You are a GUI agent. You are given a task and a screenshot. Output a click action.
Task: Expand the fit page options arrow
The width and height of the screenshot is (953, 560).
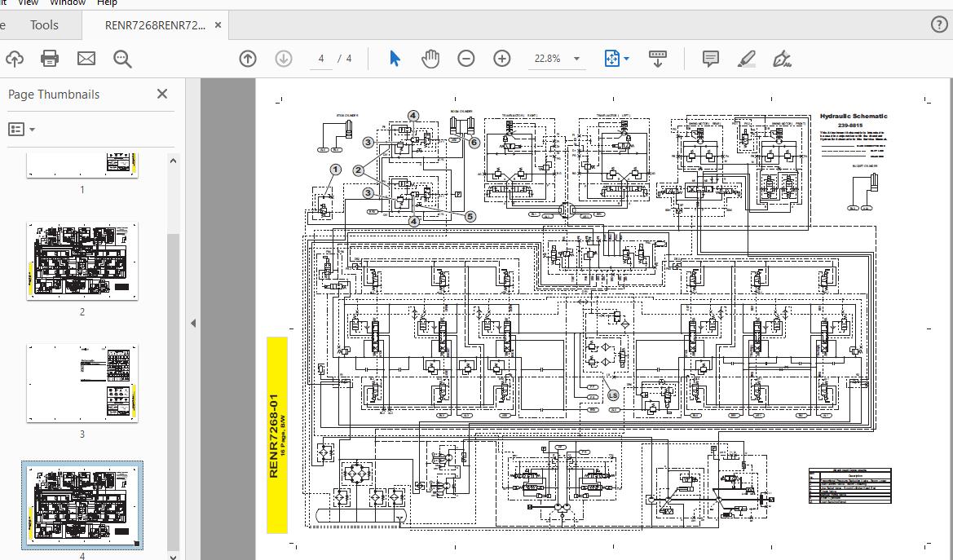coord(627,59)
